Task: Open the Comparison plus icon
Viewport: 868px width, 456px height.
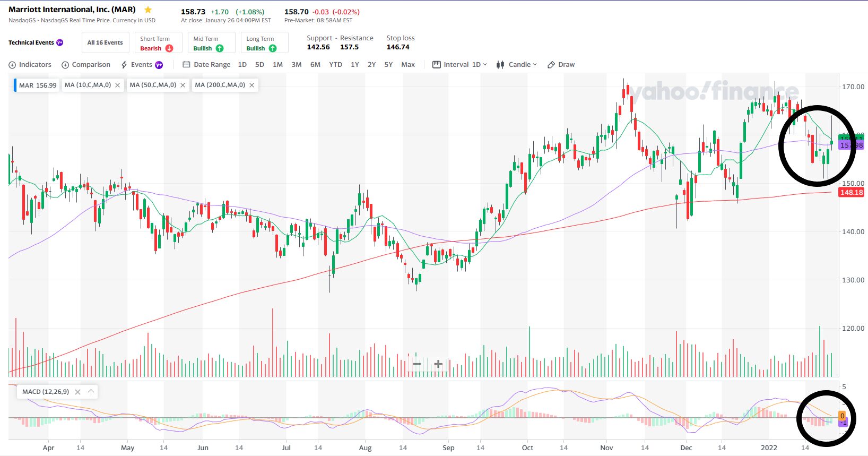Action: 65,65
